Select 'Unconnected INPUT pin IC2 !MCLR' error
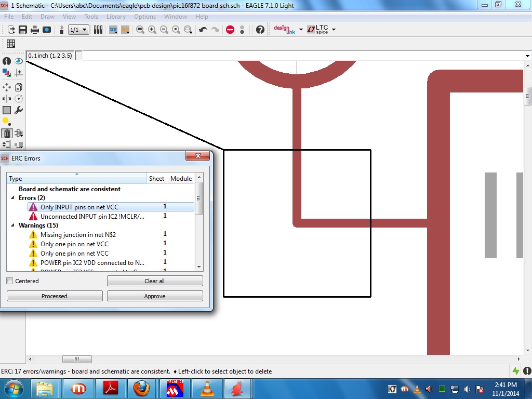Image resolution: width=532 pixels, height=399 pixels. pyautogui.click(x=111, y=216)
